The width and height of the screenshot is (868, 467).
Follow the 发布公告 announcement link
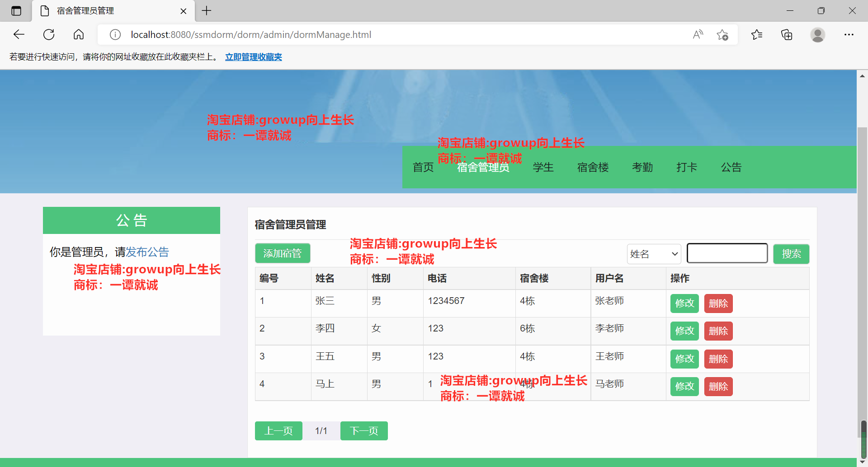tap(146, 252)
